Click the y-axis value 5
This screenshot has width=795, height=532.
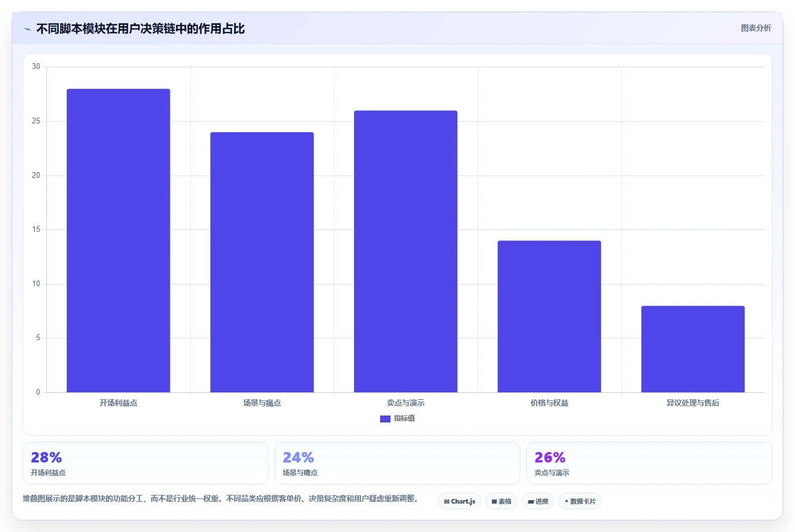38,338
